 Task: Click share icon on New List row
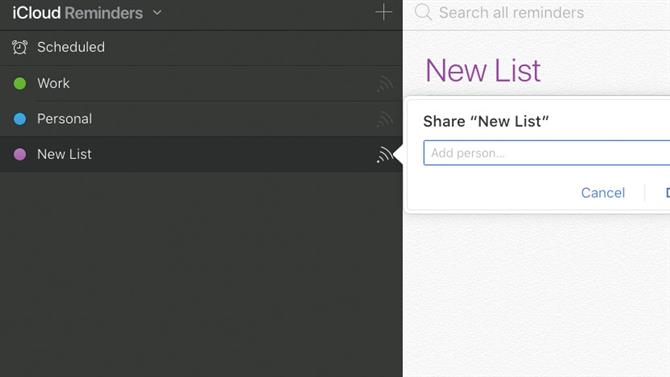(385, 155)
